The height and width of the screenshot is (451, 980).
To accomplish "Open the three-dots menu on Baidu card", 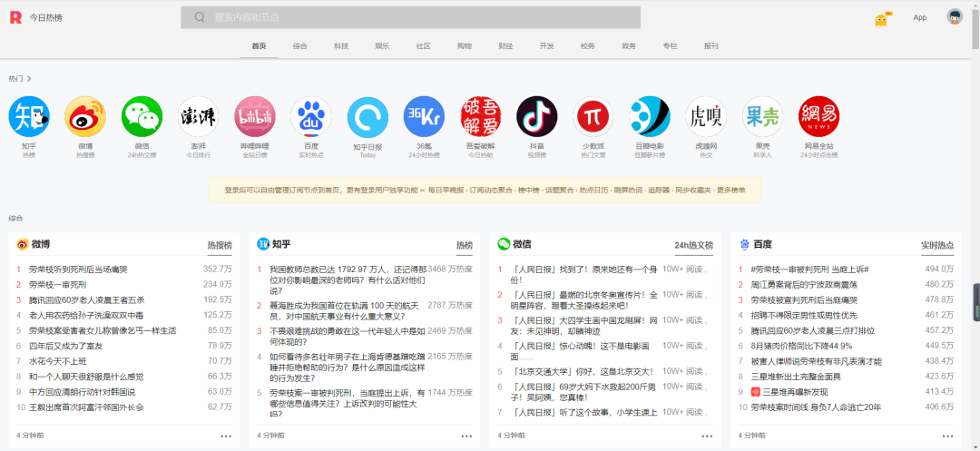I will tap(948, 436).
